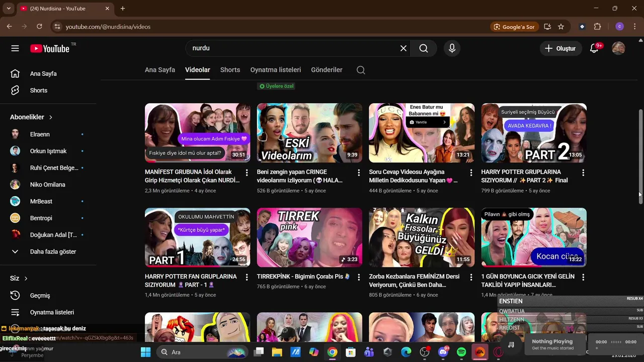Open MANİFEST GRUBUNA video thumbnail
The height and width of the screenshot is (362, 644).
(x=197, y=133)
